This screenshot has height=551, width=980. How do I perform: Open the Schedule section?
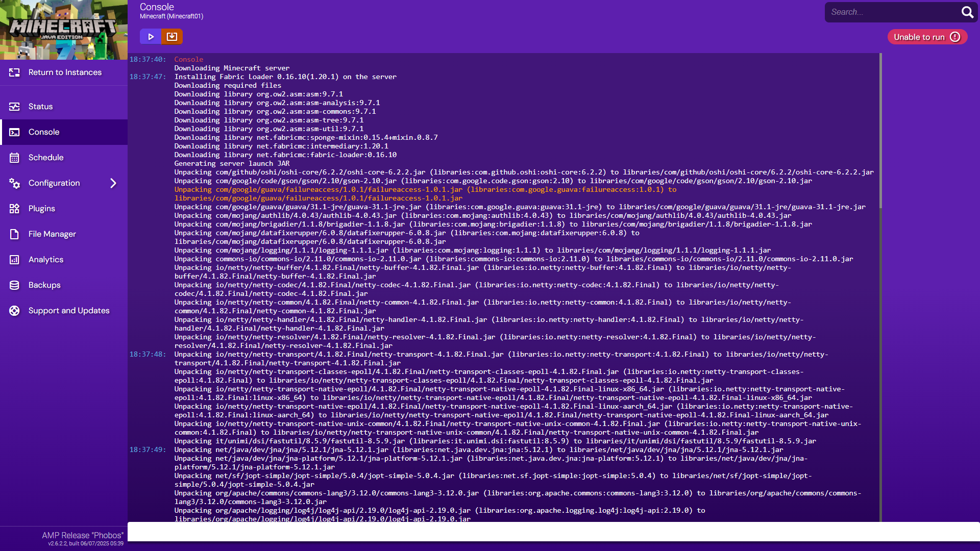64,158
